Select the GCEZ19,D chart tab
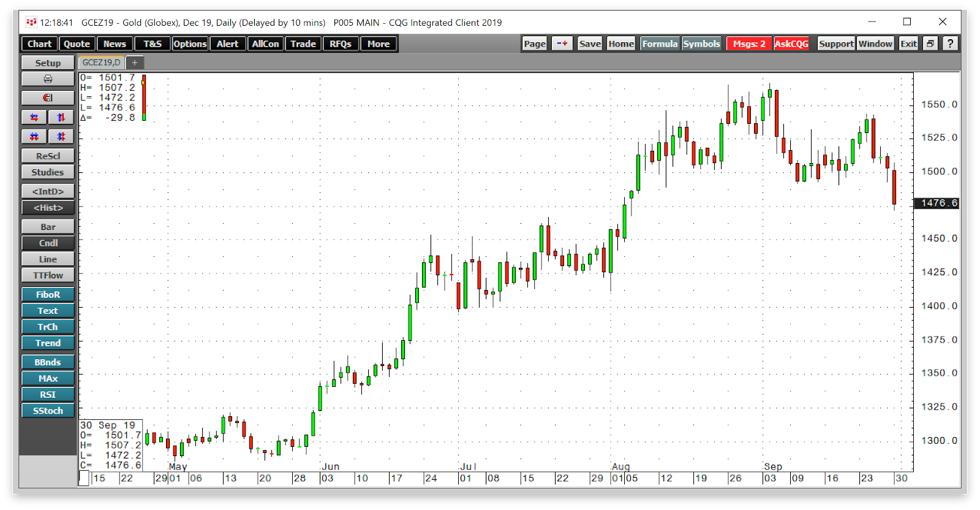Viewport: 980px width, 510px height. click(101, 63)
